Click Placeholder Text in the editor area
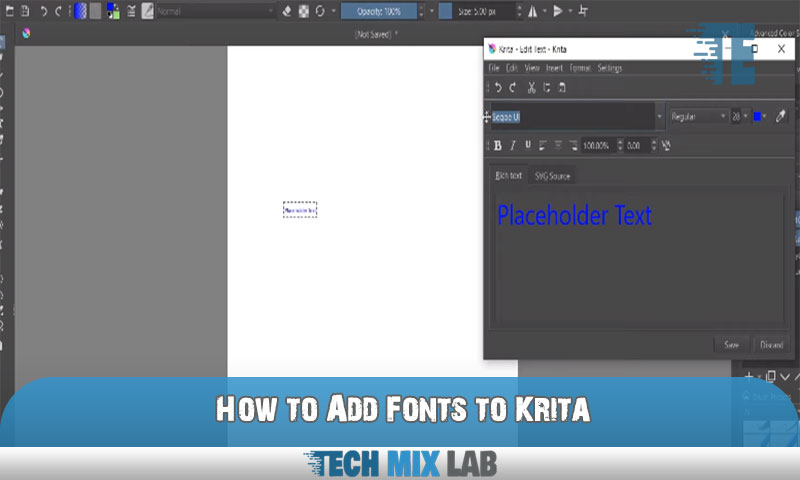Screen dimensions: 800x480 (x=574, y=215)
